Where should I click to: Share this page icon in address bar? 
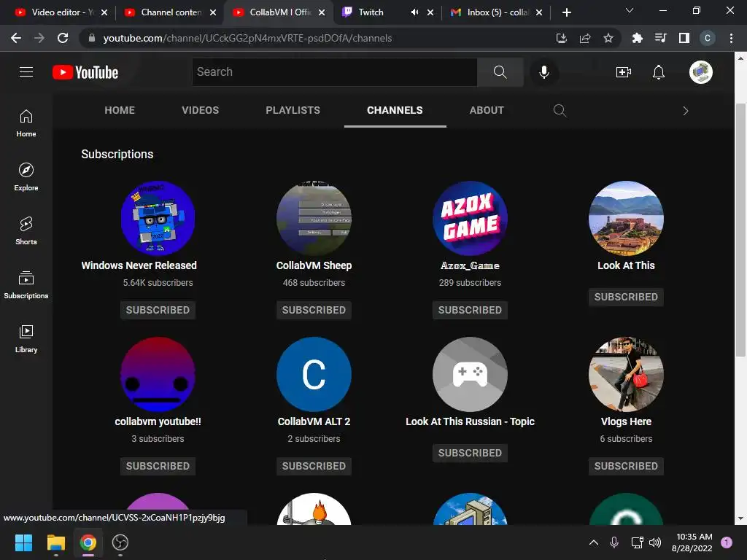[x=585, y=38]
